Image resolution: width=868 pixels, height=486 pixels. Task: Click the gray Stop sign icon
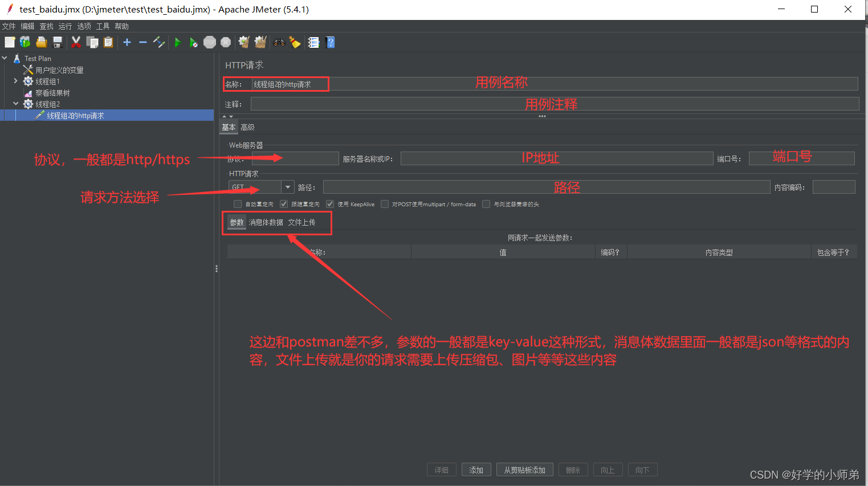click(x=210, y=42)
